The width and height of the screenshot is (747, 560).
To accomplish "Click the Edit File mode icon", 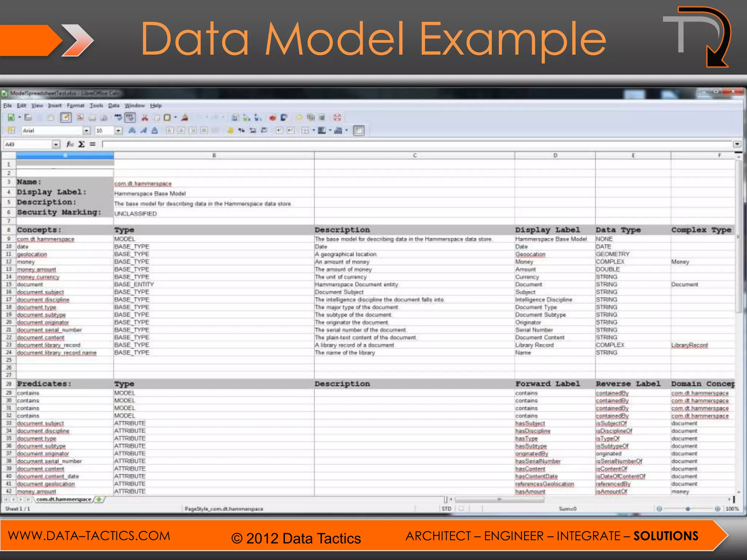I will pos(66,117).
